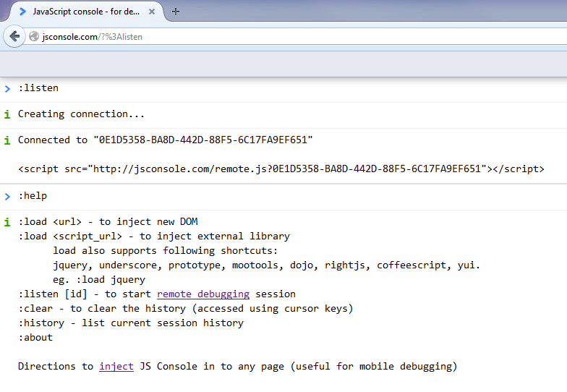This screenshot has width=567, height=392.
Task: Open a new tab with plus button
Action: (x=176, y=12)
